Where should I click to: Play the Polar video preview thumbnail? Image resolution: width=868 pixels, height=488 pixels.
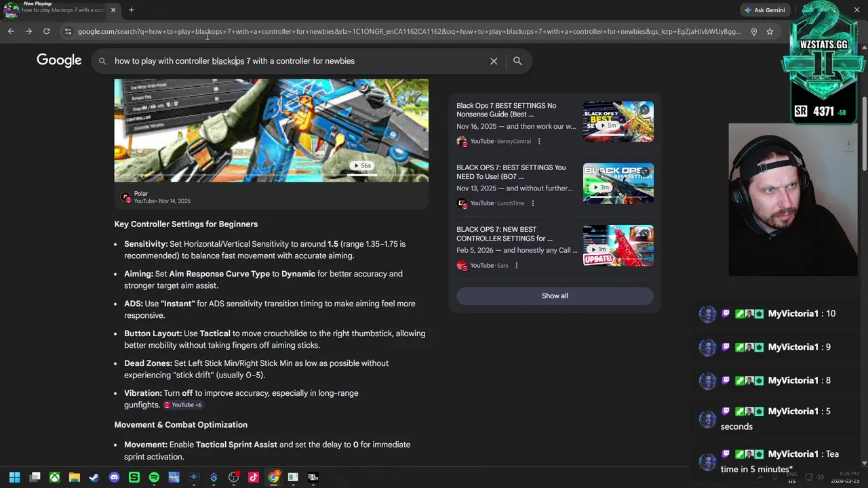pos(271,130)
